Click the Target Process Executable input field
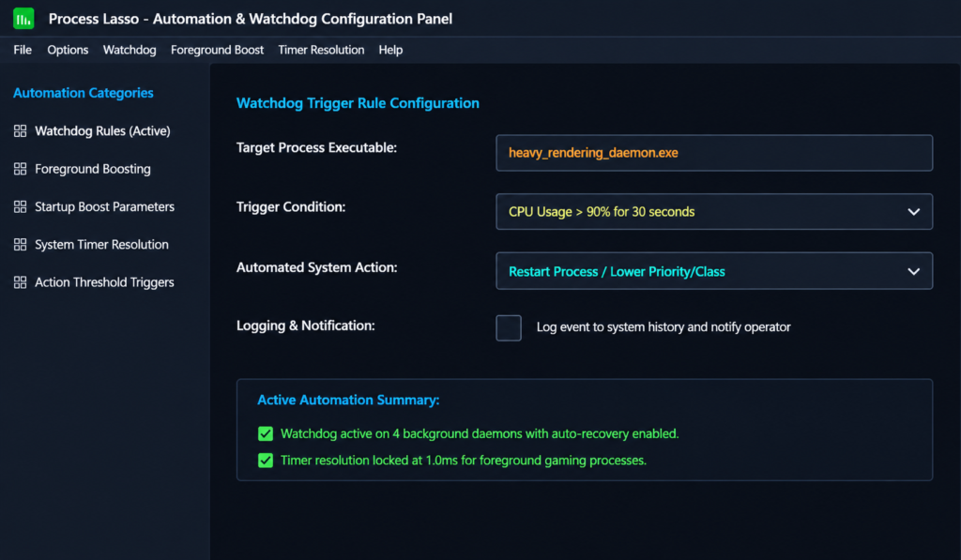This screenshot has width=961, height=560. (714, 153)
